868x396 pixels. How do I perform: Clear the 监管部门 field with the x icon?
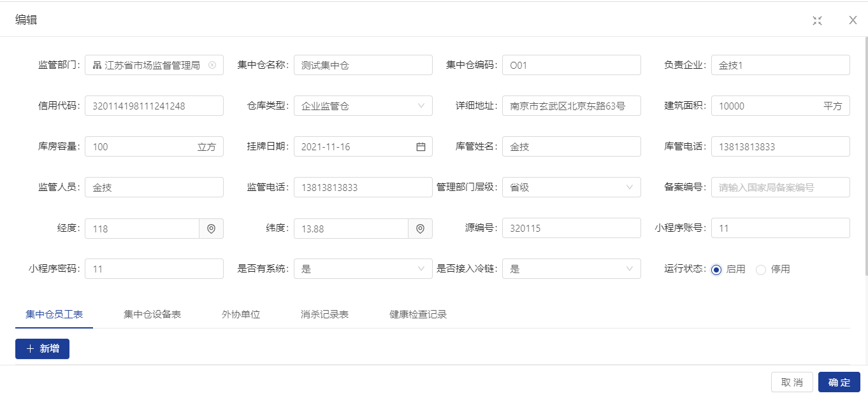[212, 65]
